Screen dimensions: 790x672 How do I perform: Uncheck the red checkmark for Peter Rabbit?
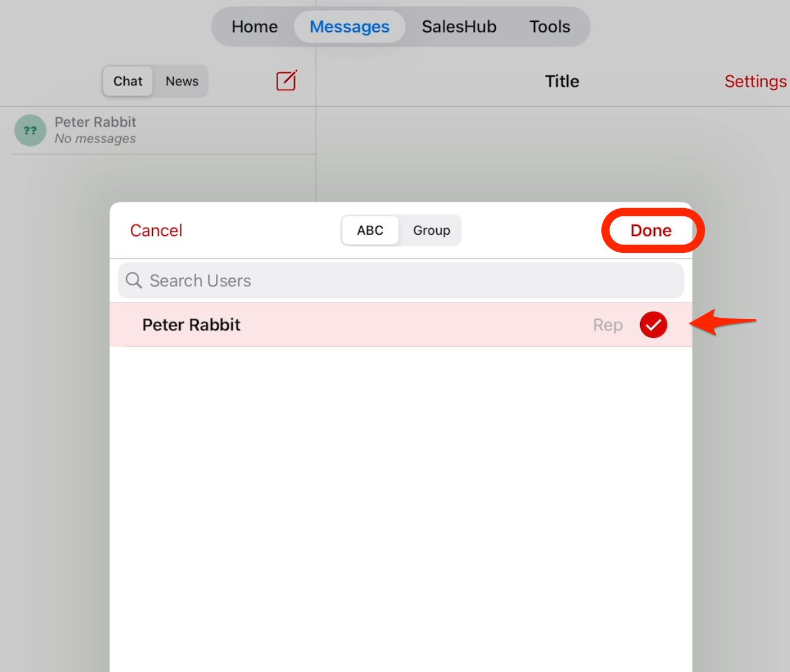tap(653, 325)
